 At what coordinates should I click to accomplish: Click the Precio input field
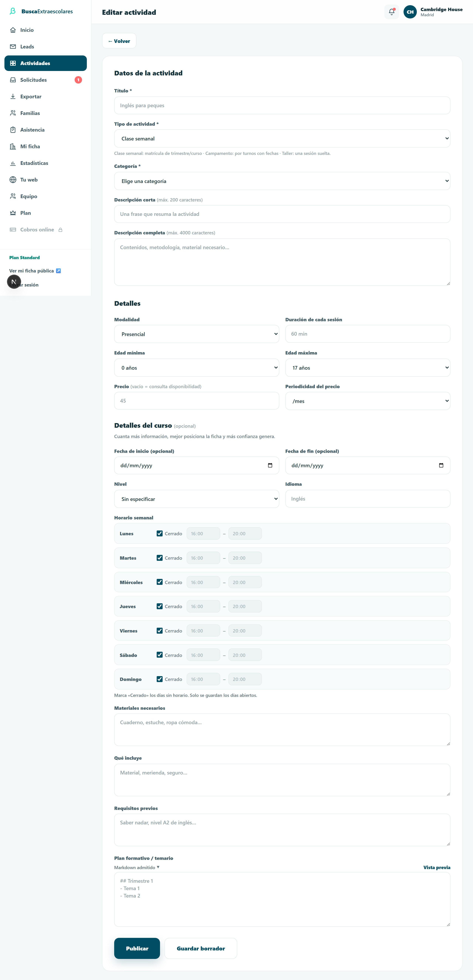coord(197,401)
